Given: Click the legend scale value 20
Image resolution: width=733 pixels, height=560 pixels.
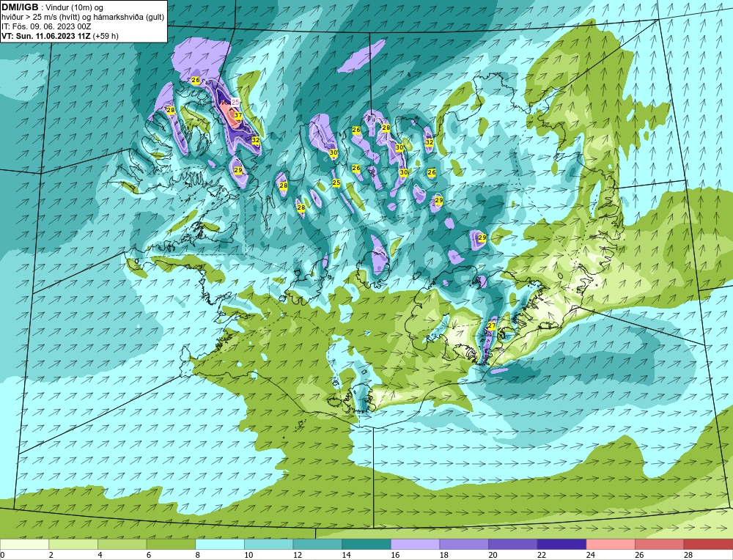Looking at the screenshot, I should click(493, 555).
